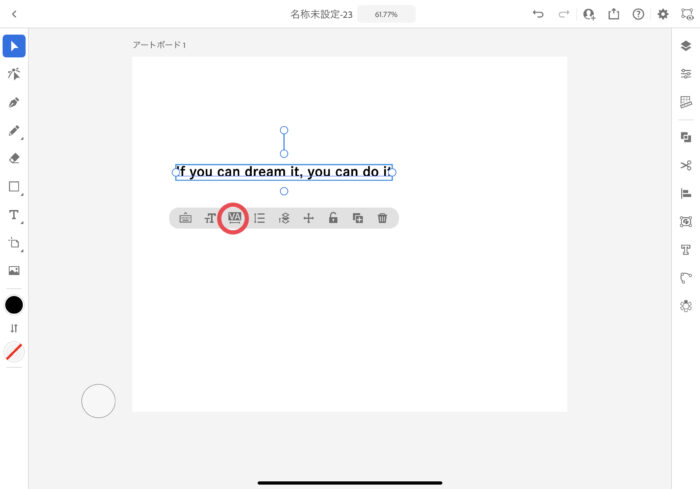
Task: Open the Type panel in right sidebar
Action: tap(686, 250)
